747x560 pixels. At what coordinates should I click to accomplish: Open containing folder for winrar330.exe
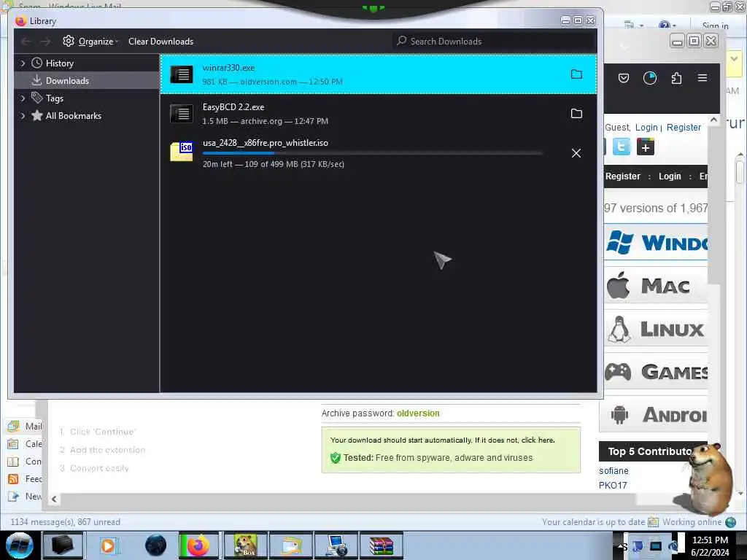tap(576, 74)
